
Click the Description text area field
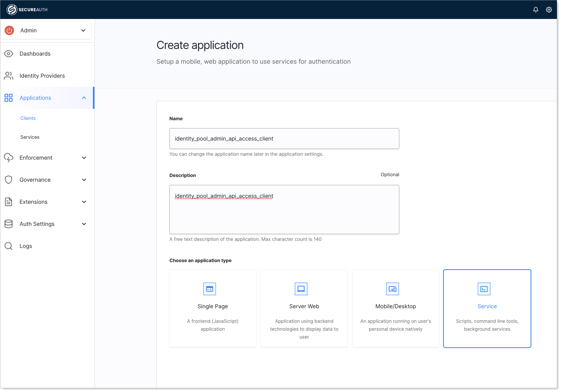coord(284,209)
